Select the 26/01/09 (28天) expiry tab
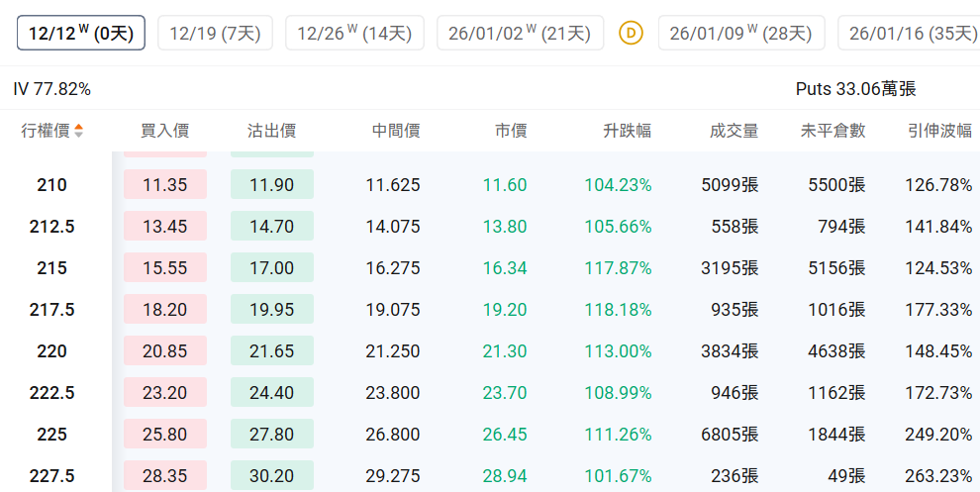 740,33
